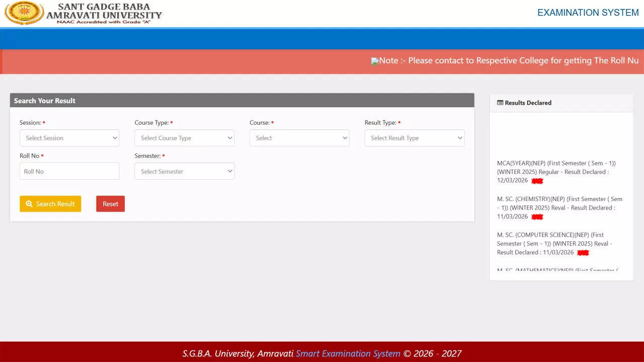Click the EXAMINATION SYSTEM header text
Image resolution: width=644 pixels, height=362 pixels.
[587, 12]
